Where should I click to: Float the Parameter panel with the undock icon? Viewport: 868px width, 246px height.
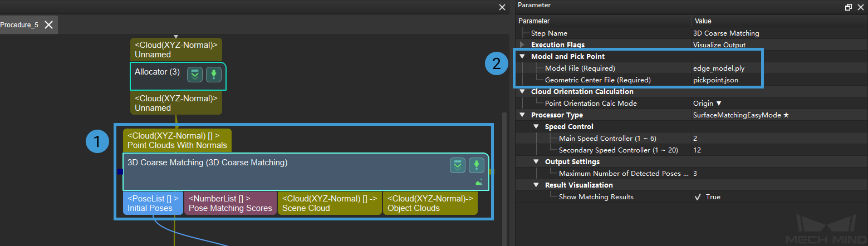848,7
